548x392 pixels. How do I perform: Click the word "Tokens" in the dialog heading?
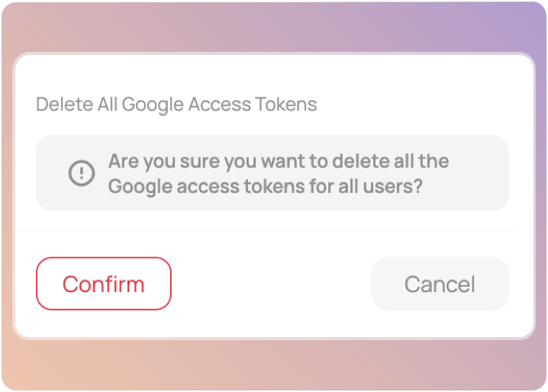tap(288, 104)
